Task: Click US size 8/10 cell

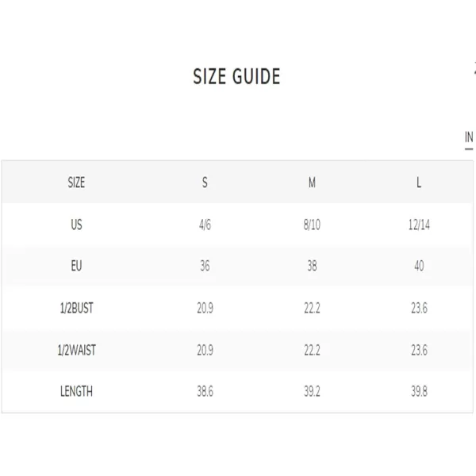Action: pos(312,225)
